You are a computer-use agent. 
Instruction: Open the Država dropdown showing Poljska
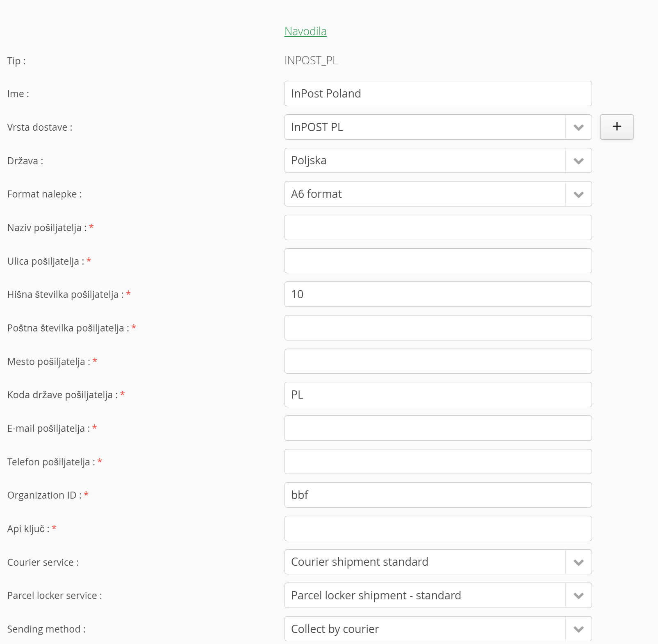pos(438,161)
